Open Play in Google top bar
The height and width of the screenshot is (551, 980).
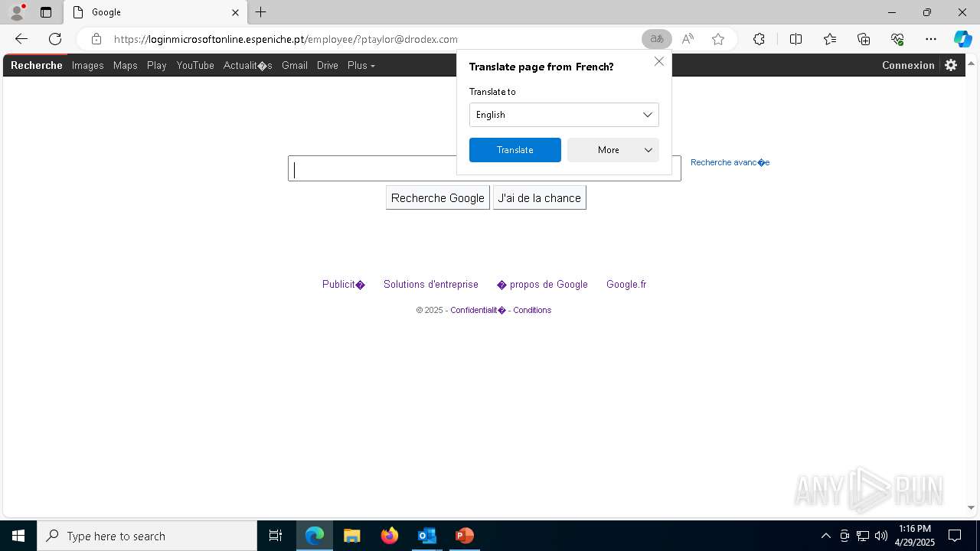(157, 66)
